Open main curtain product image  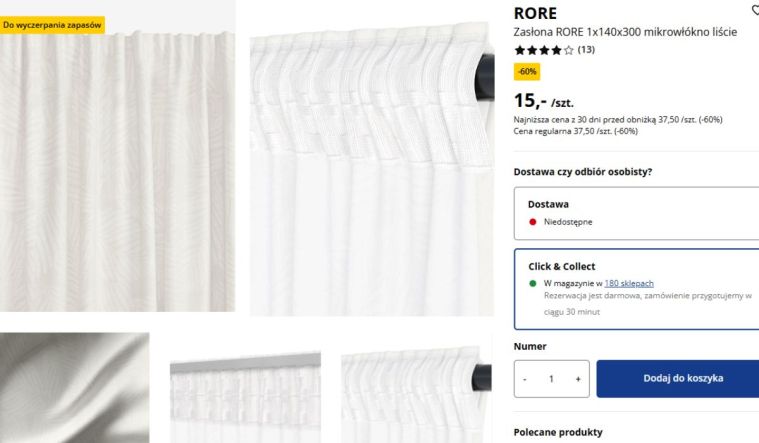117,155
